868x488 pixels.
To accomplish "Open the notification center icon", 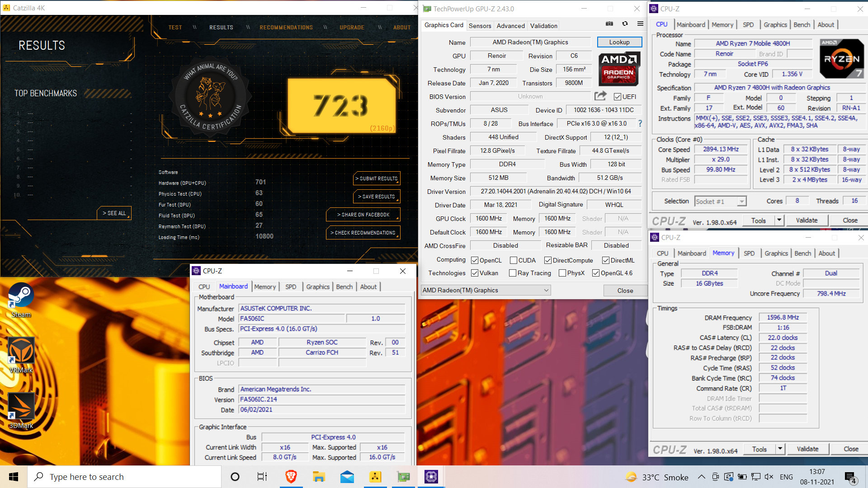I will tap(850, 477).
